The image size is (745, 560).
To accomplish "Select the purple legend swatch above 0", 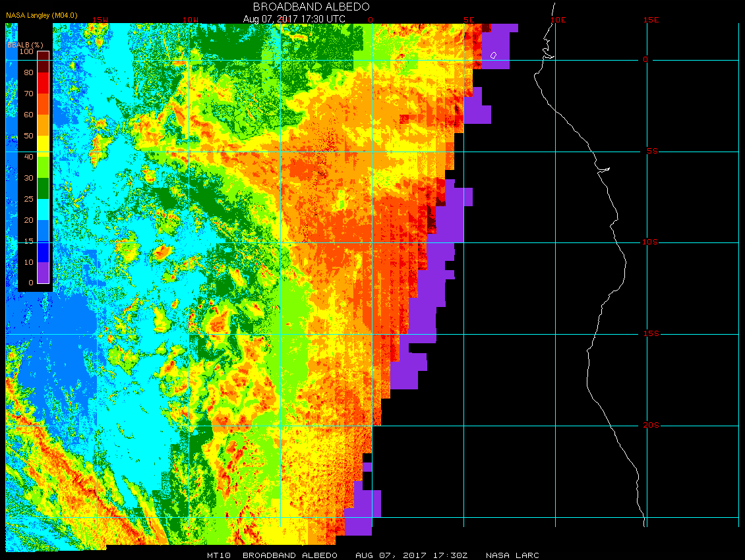I will click(x=44, y=273).
